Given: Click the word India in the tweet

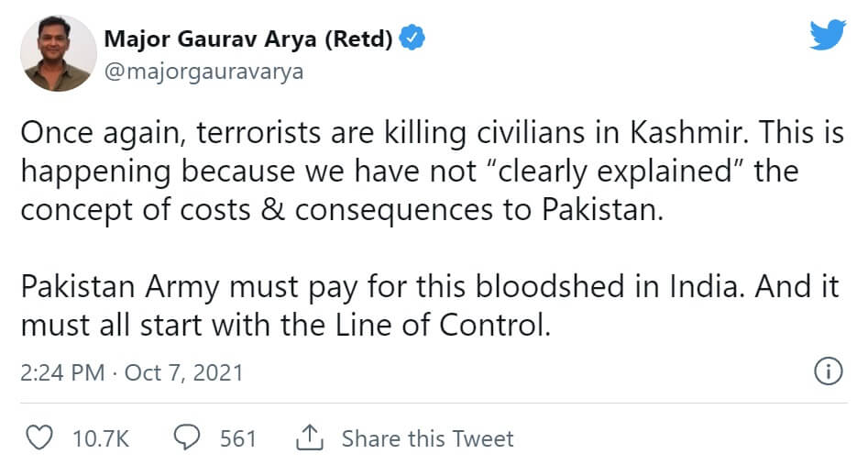Looking at the screenshot, I should (698, 286).
